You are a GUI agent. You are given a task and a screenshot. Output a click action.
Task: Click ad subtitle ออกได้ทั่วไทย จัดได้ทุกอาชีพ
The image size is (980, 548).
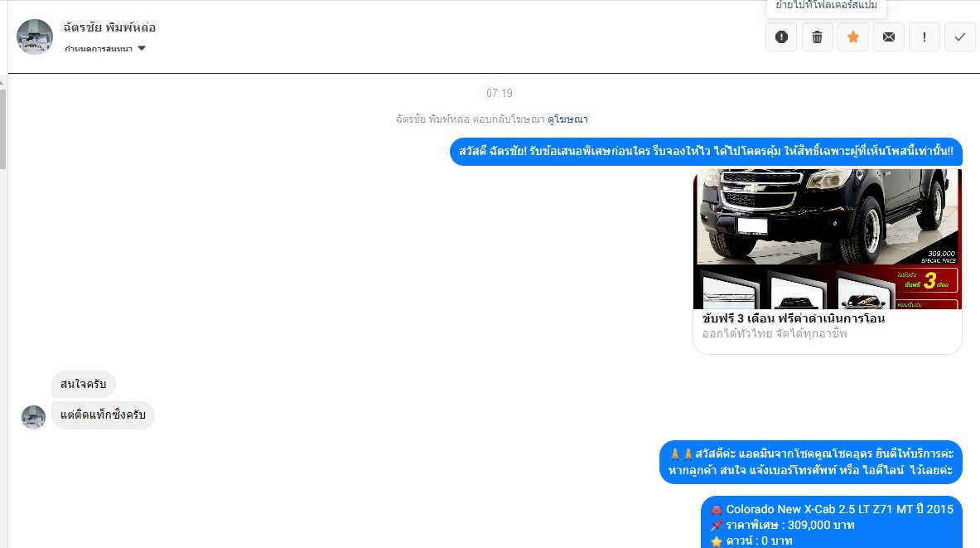[775, 333]
